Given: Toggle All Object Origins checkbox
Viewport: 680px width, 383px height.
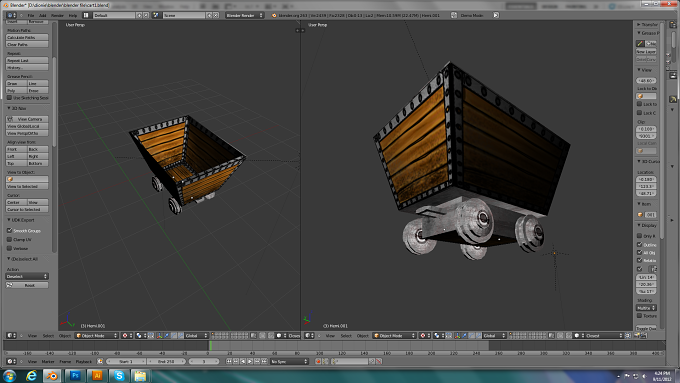Looking at the screenshot, I should pos(639,252).
